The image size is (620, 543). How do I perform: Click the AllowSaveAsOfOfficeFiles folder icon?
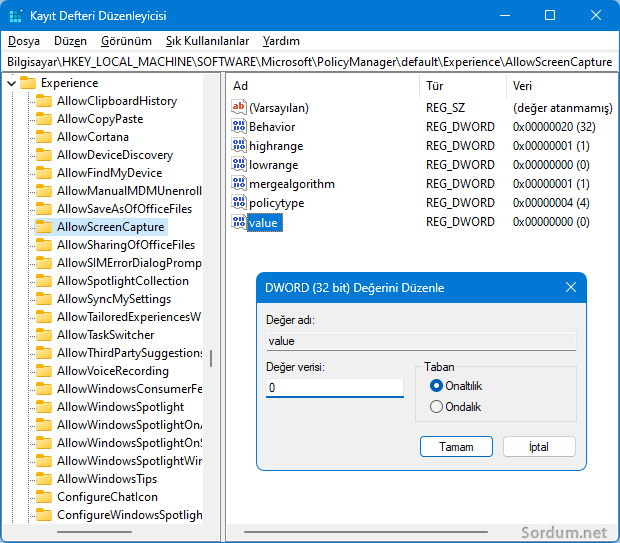[43, 209]
